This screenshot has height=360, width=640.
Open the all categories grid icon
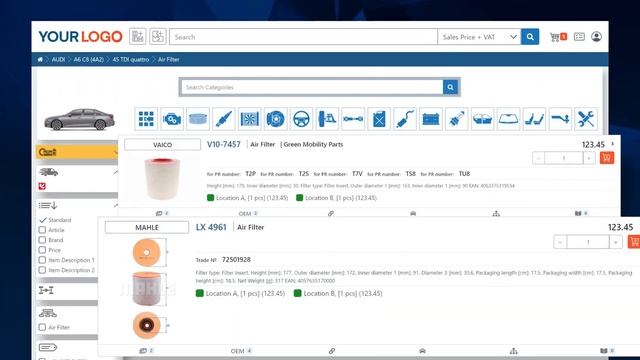[146, 119]
